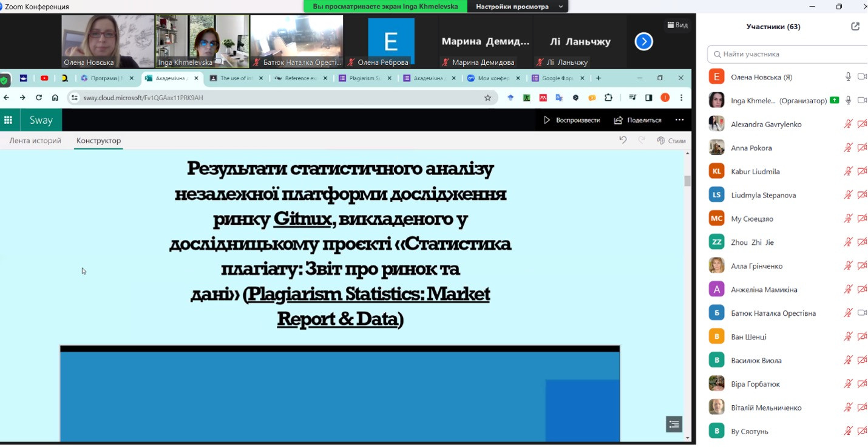Open the browser side panel

[x=649, y=98]
